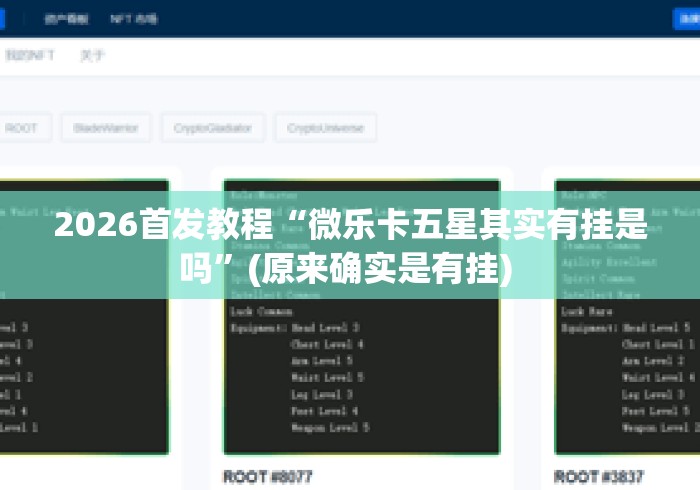Open the NFT 市场 item in top navigation
Screen dimensions: 700x490
pos(134,19)
